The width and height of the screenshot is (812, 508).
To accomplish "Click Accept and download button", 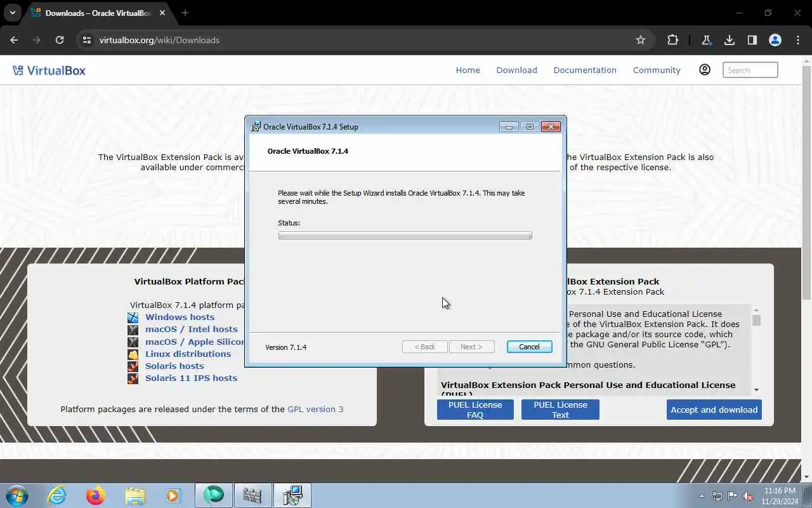I will coord(714,410).
